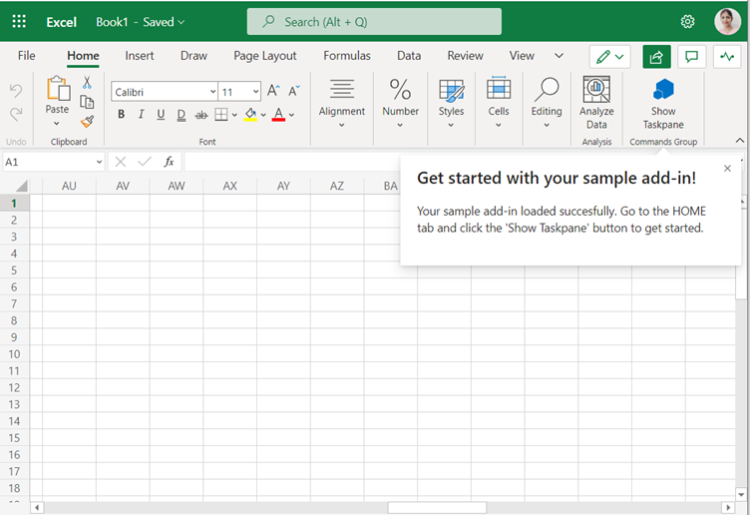Open the Formulas tab
This screenshot has height=515, width=750.
pyautogui.click(x=346, y=56)
